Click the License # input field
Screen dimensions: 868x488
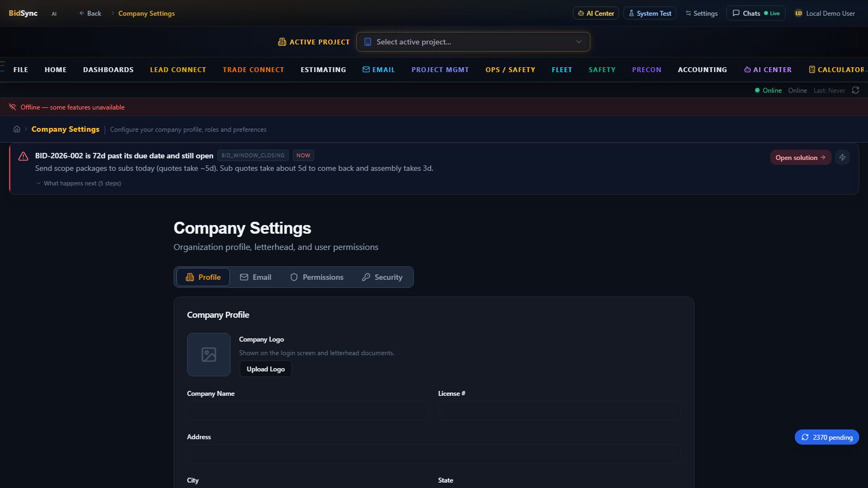point(559,411)
